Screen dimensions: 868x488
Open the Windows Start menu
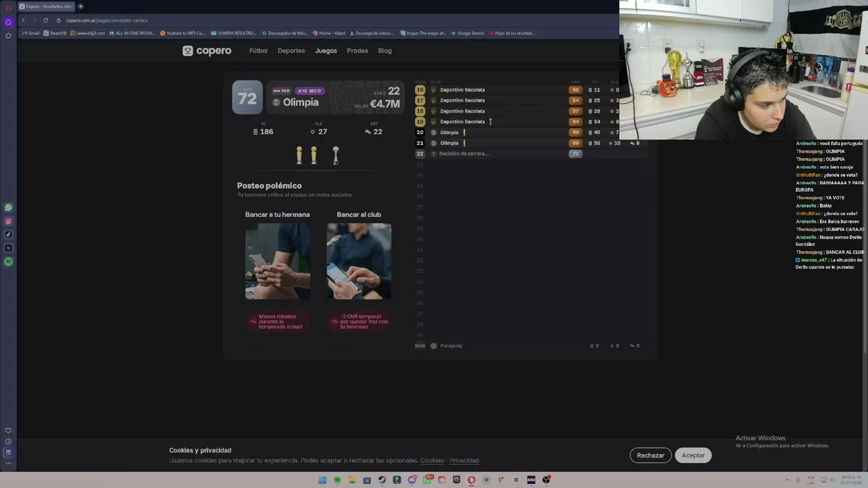click(322, 480)
